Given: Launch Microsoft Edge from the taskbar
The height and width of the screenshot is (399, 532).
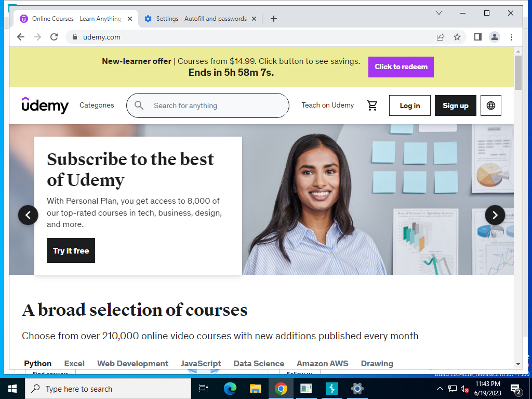Looking at the screenshot, I should click(230, 389).
